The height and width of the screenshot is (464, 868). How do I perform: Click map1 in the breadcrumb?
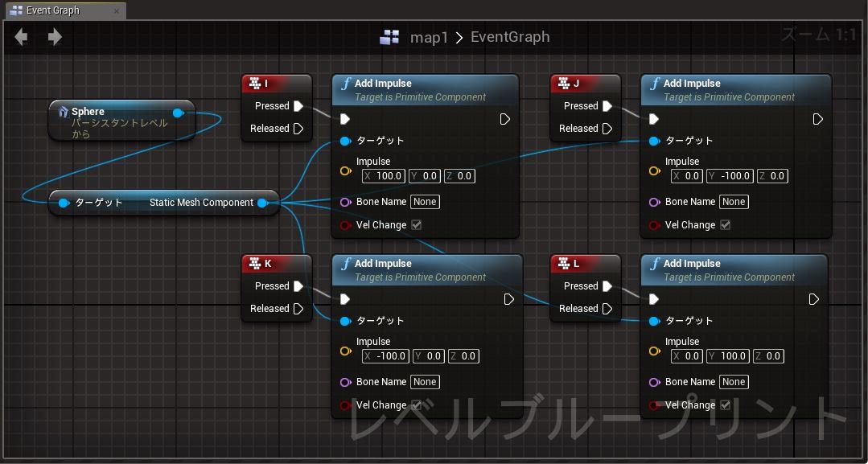point(429,37)
